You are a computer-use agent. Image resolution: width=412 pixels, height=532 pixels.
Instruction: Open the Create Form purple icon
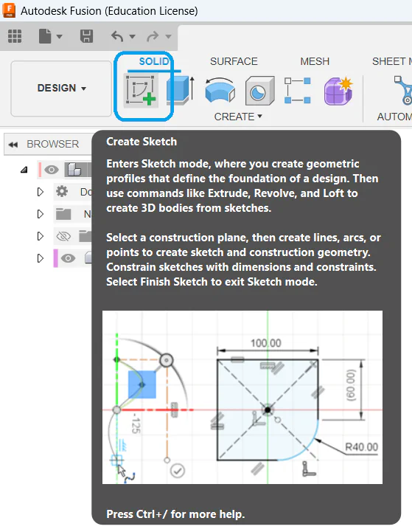point(338,90)
